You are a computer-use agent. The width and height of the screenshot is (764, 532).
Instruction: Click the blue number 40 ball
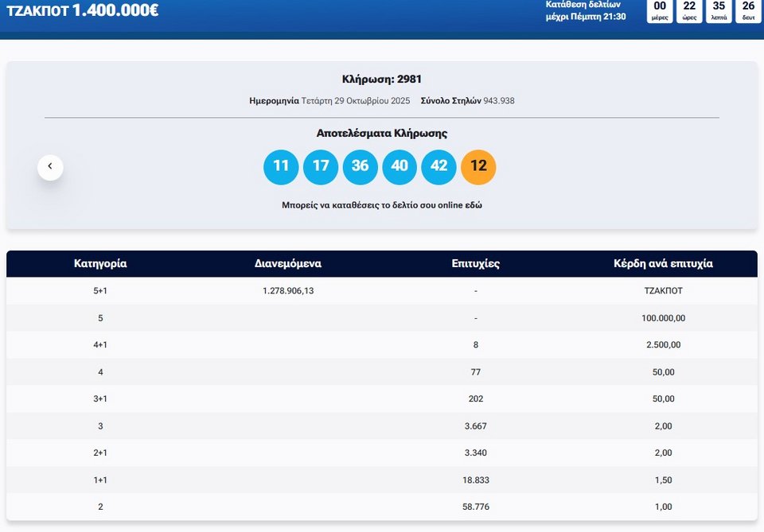point(400,166)
